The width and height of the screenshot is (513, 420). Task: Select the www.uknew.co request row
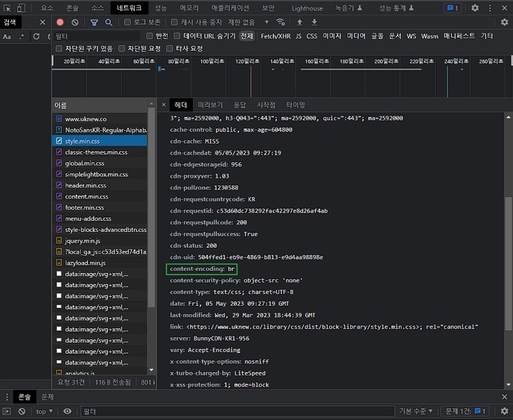(99, 119)
